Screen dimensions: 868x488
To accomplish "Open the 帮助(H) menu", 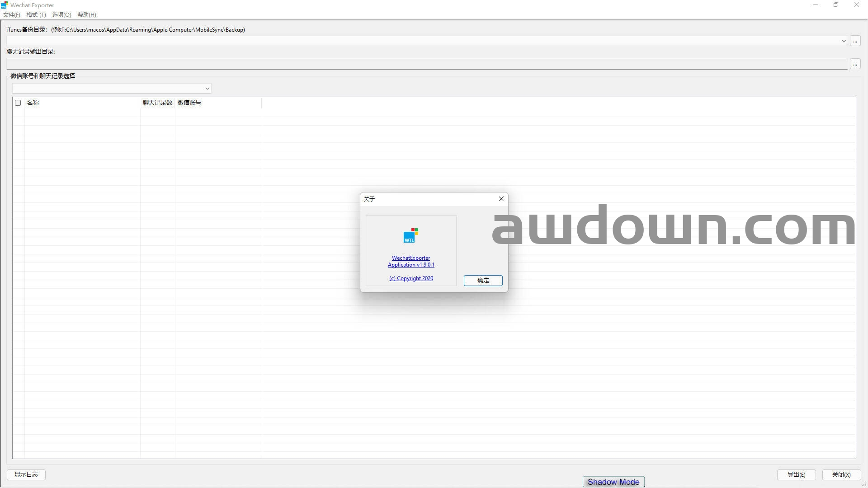I will point(87,15).
